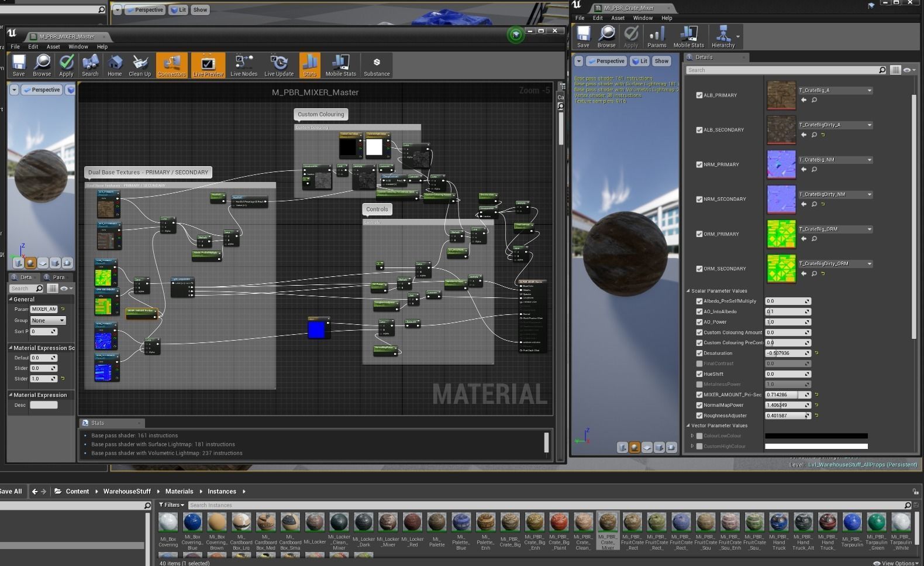This screenshot has height=566, width=924.
Task: Collapse Vector Parameter Values section
Action: click(x=688, y=426)
